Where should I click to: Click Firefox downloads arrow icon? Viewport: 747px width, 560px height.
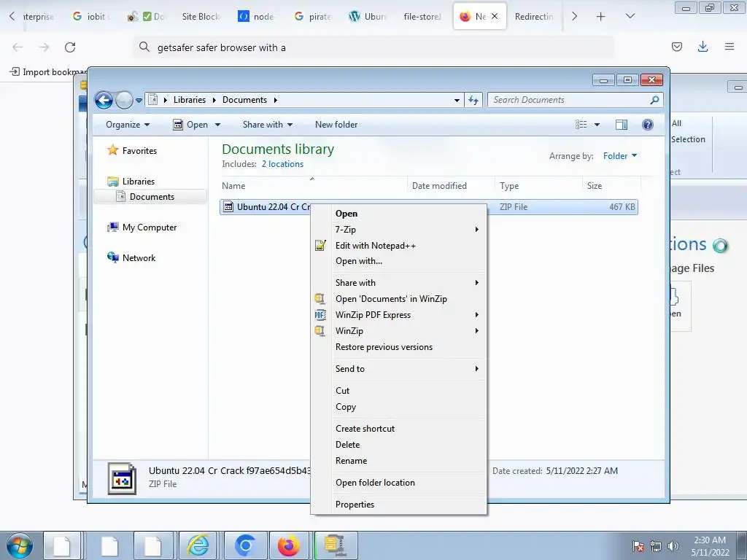(703, 47)
